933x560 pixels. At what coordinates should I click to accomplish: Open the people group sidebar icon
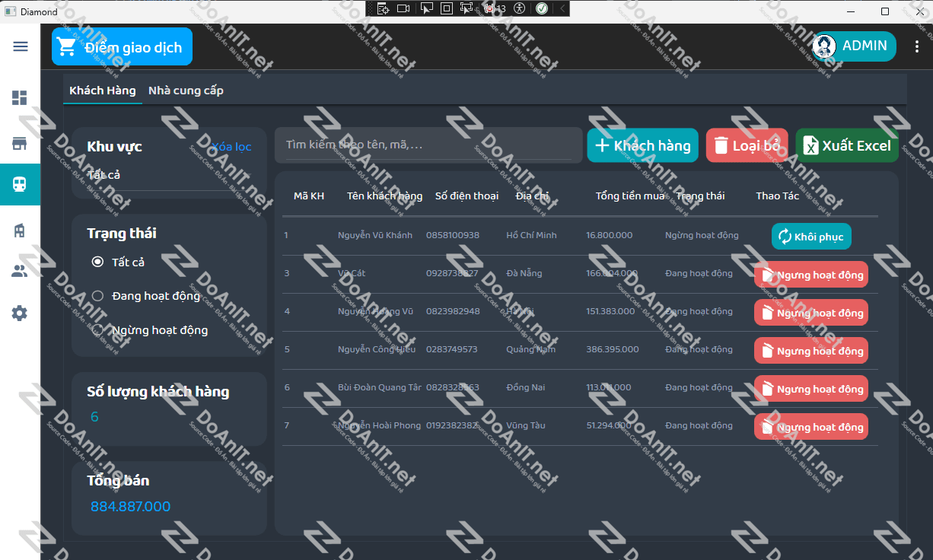click(x=20, y=271)
